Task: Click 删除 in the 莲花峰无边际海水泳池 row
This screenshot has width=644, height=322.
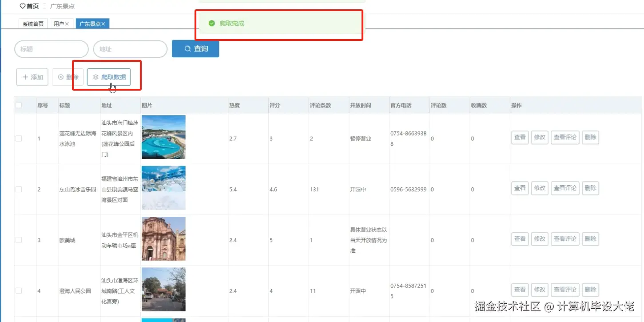Action: click(590, 137)
